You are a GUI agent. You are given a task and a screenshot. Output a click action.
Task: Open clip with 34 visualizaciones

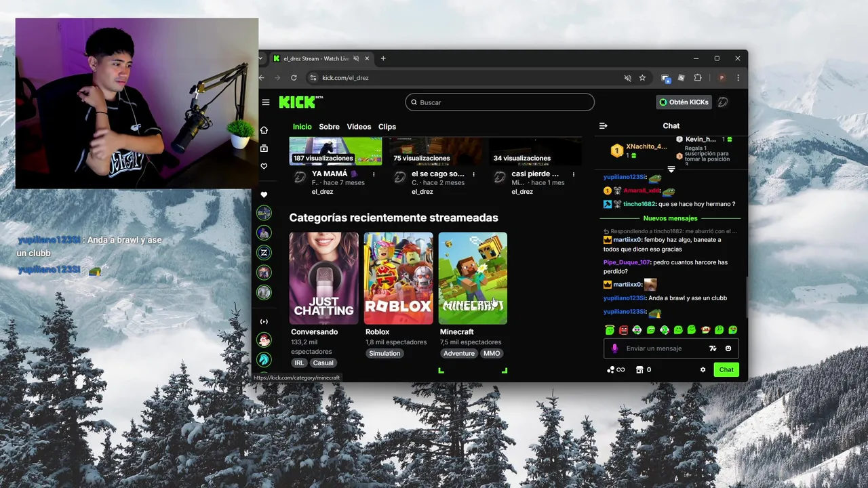[535, 152]
